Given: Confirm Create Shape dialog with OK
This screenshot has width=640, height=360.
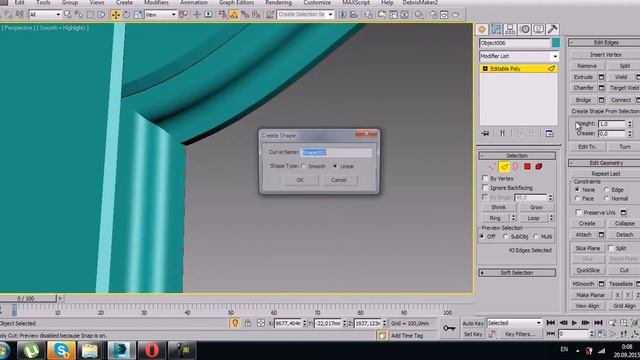Looking at the screenshot, I should 300,180.
